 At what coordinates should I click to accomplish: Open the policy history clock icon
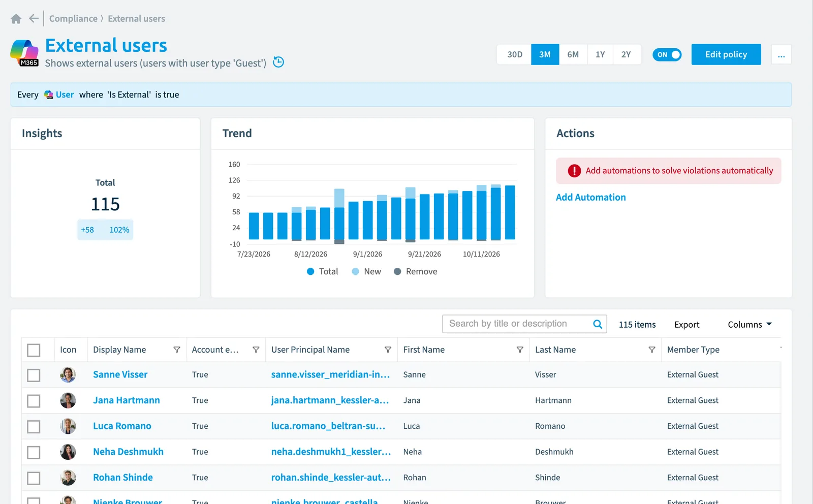coord(278,62)
